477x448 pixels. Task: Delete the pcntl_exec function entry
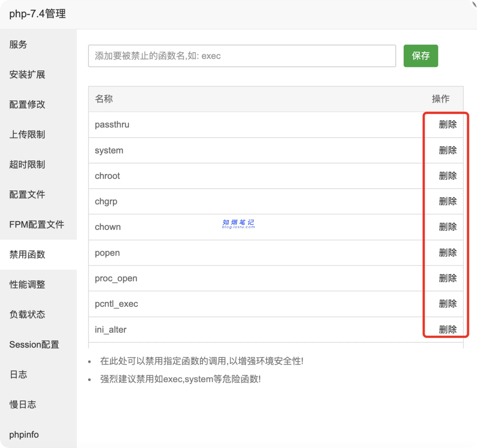[x=448, y=304]
